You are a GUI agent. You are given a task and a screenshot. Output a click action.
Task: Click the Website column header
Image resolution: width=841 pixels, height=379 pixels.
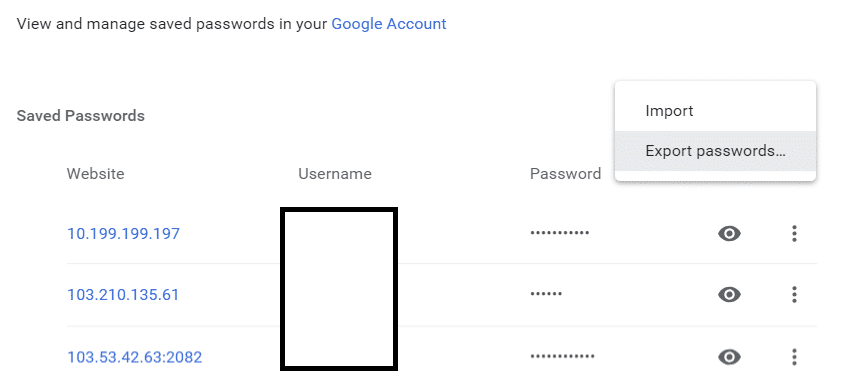[95, 174]
